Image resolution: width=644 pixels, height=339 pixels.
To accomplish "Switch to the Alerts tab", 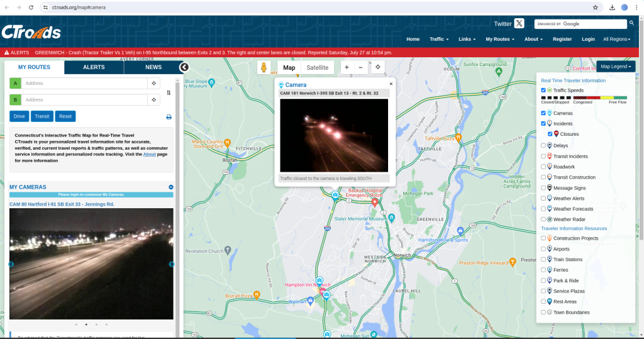I will [94, 67].
